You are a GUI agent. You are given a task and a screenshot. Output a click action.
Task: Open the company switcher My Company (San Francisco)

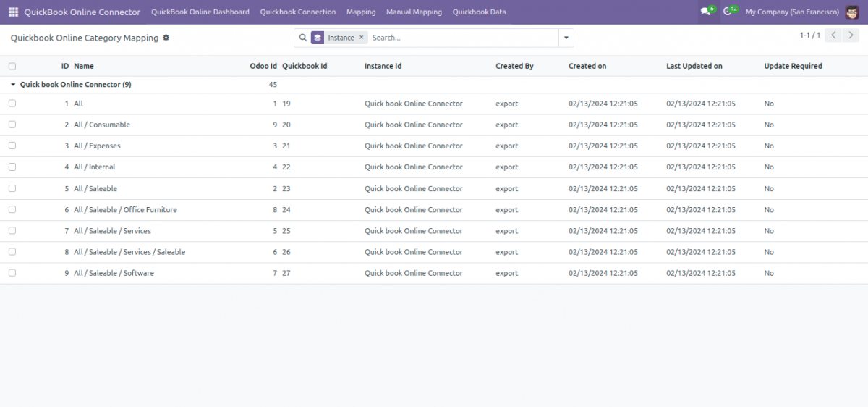792,12
